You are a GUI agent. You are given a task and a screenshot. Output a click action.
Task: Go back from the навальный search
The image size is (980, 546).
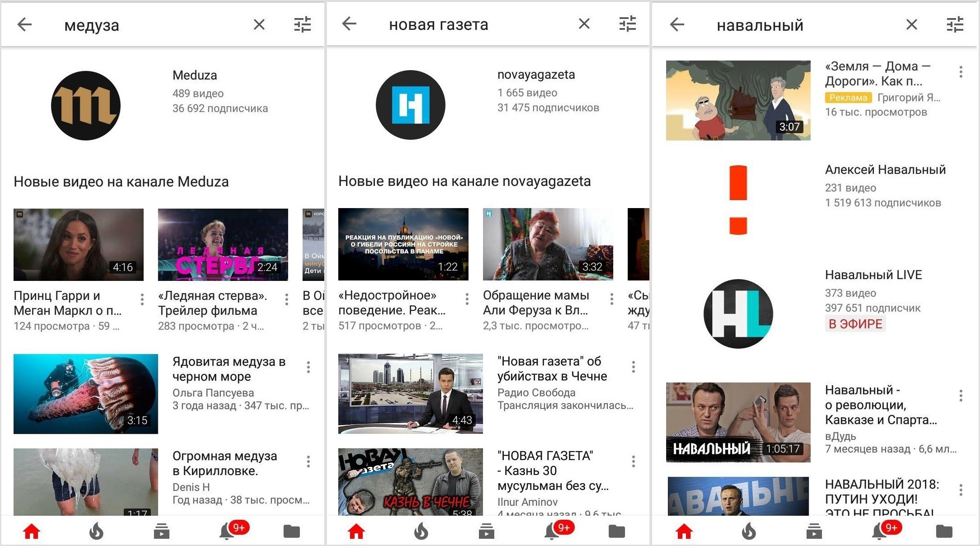click(677, 24)
